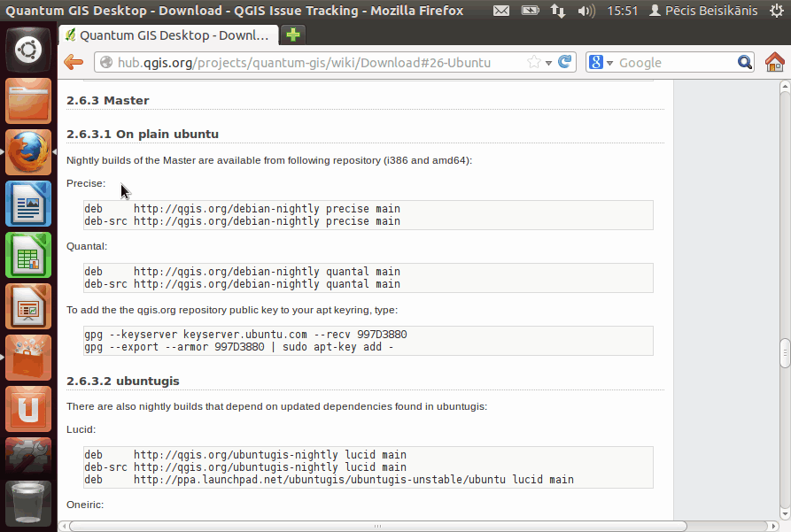Click the 'Quantal:' label
Image resolution: width=791 pixels, height=532 pixels.
point(87,247)
